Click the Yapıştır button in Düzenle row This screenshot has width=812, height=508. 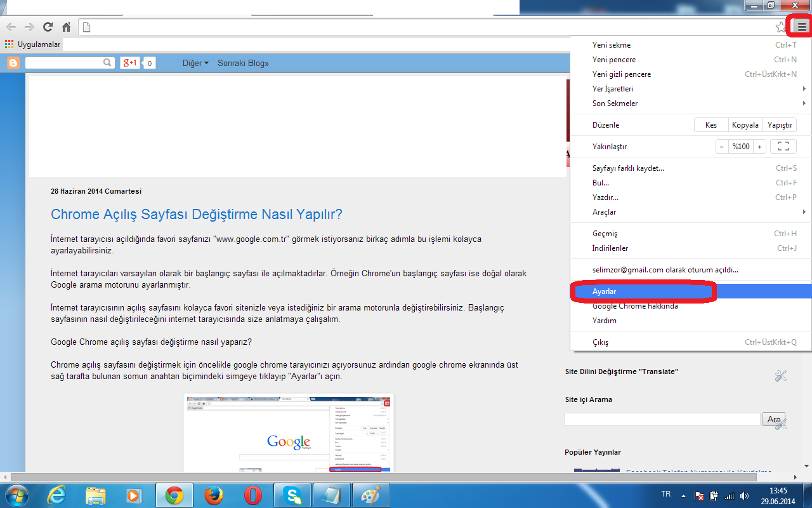click(780, 124)
